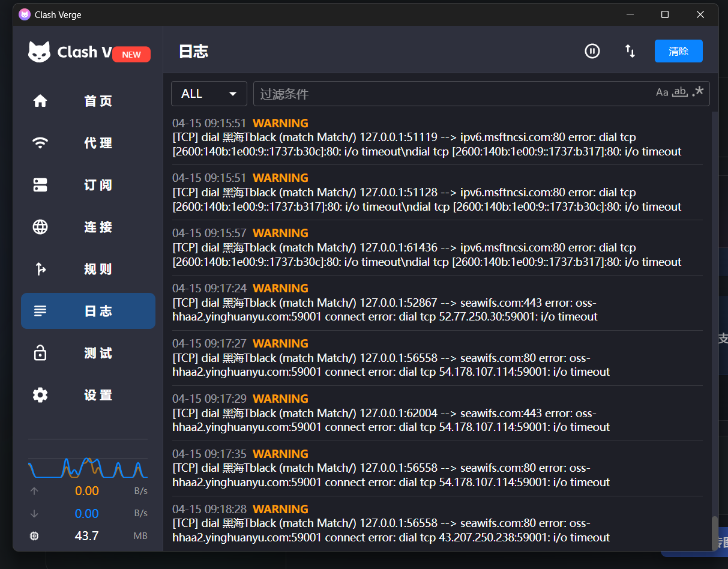Click the Wi-Fi proxy icon in sidebar
This screenshot has width=728, height=569.
pos(40,143)
